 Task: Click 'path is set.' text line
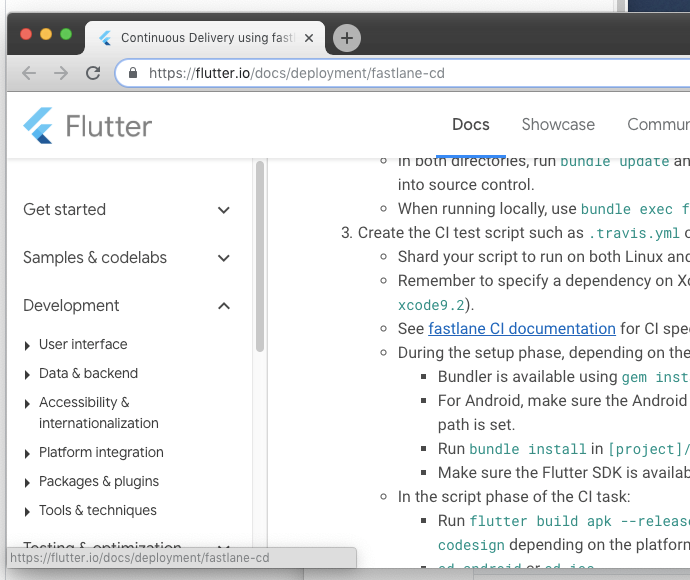pyautogui.click(x=476, y=425)
